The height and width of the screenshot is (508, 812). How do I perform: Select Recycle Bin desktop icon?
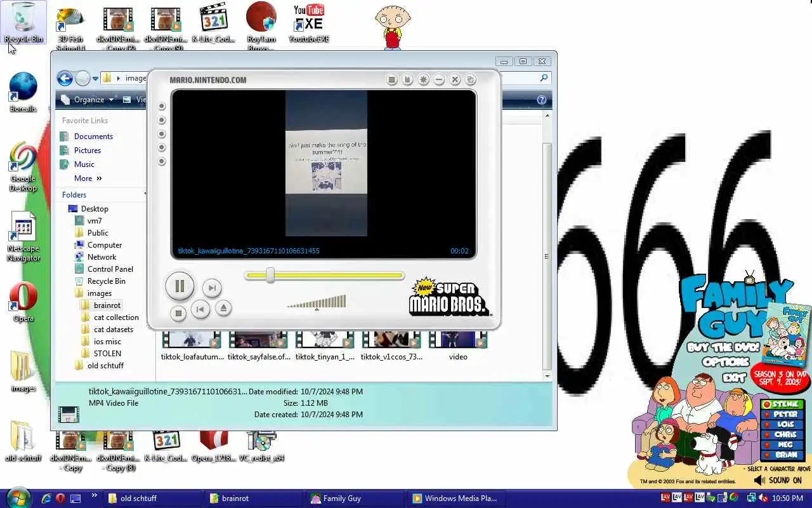[x=23, y=23]
